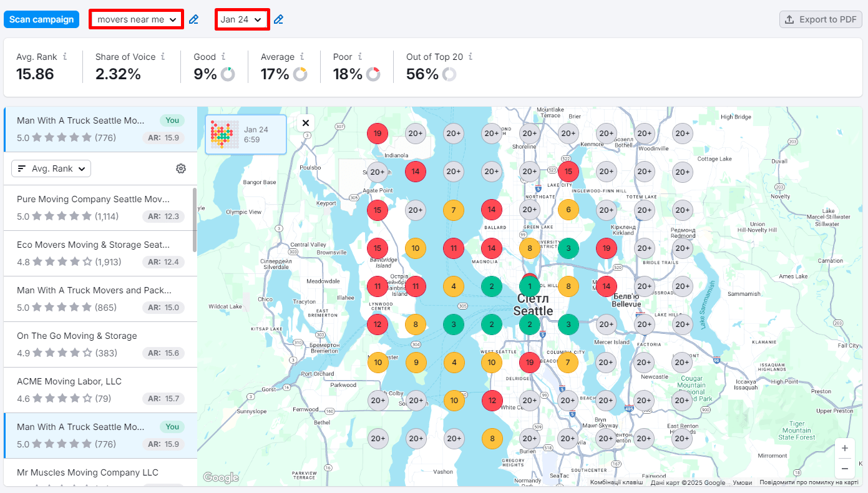Export the report to PDF
The width and height of the screenshot is (868, 493).
(x=821, y=19)
